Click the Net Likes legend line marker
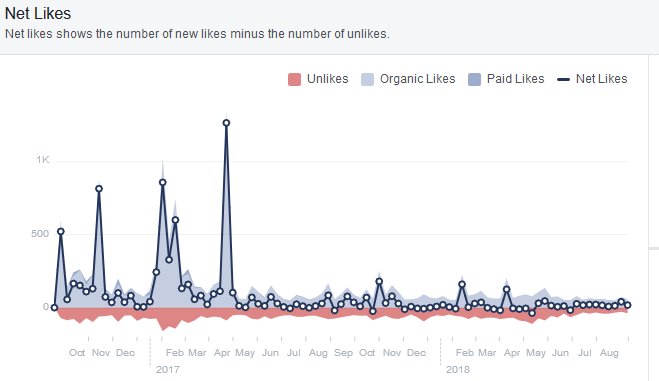Screen dimensions: 659x381 (563, 79)
